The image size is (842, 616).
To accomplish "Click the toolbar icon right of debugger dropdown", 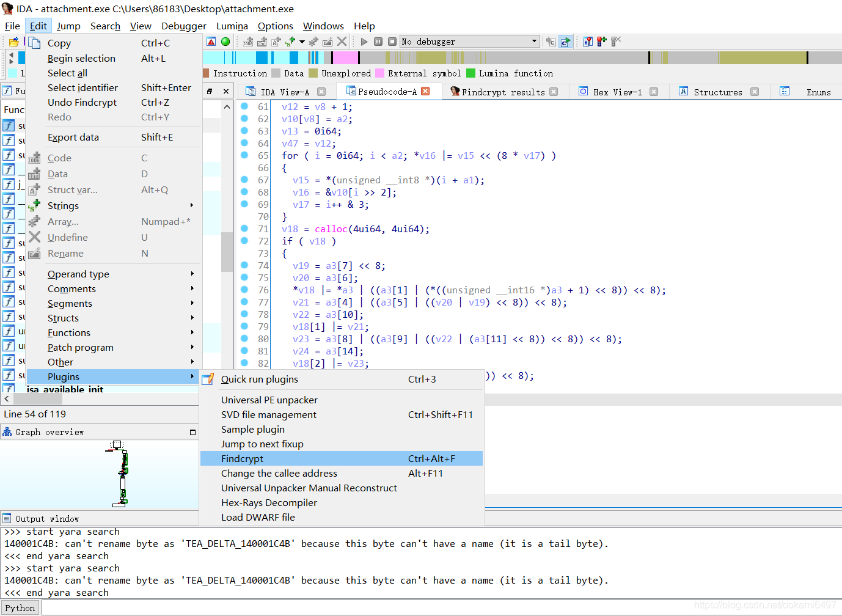I will point(551,42).
